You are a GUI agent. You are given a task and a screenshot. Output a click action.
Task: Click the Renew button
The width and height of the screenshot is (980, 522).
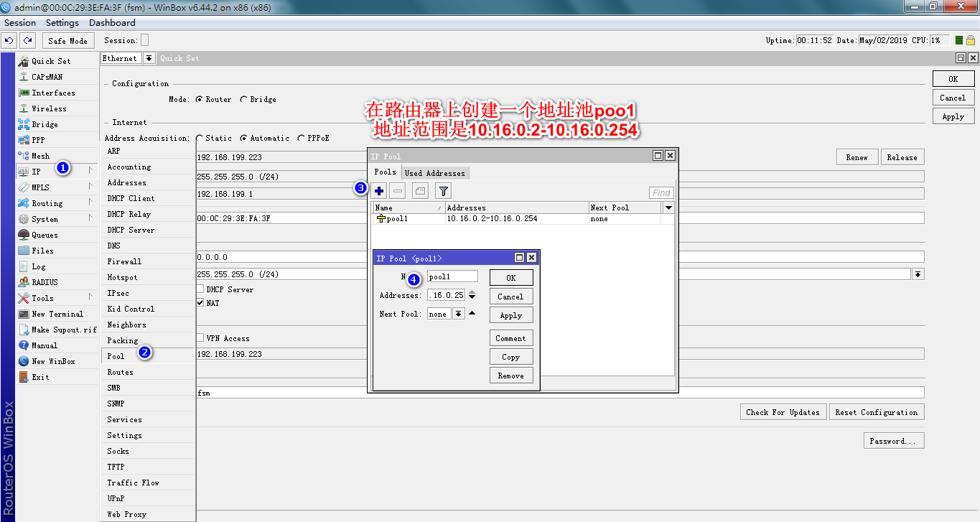point(857,157)
